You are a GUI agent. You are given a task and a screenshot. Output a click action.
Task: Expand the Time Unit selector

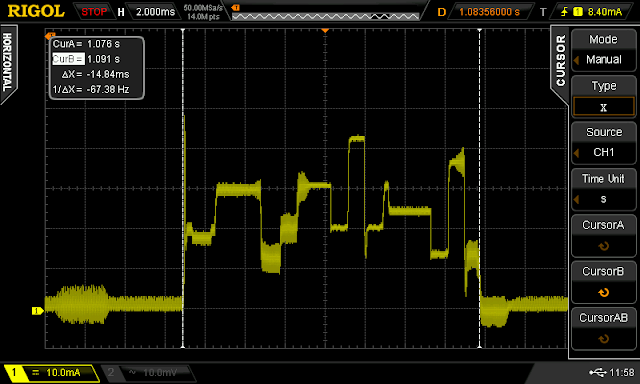[x=603, y=189]
